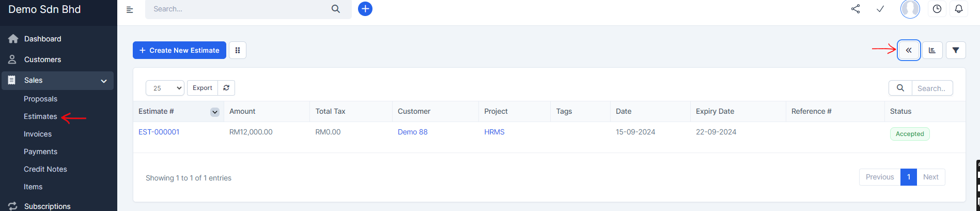This screenshot has height=211, width=980.
Task: Toggle the double-chevron table collapse button
Action: (909, 50)
